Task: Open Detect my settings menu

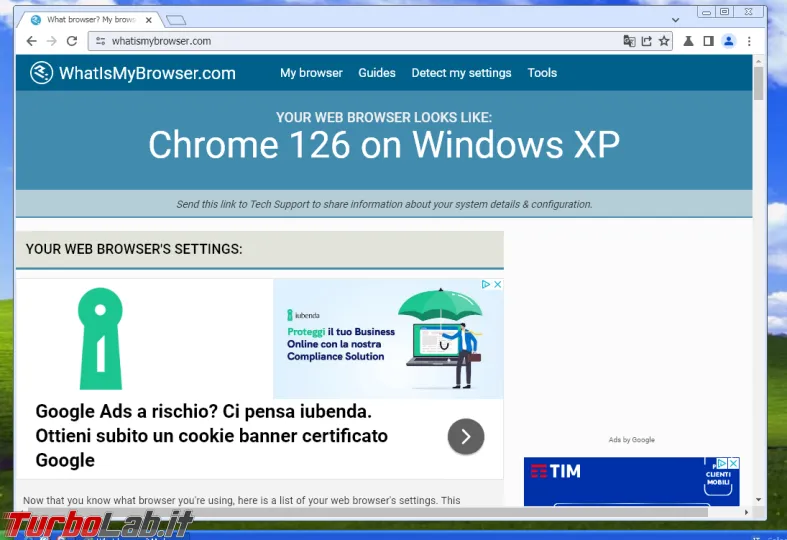Action: [461, 73]
